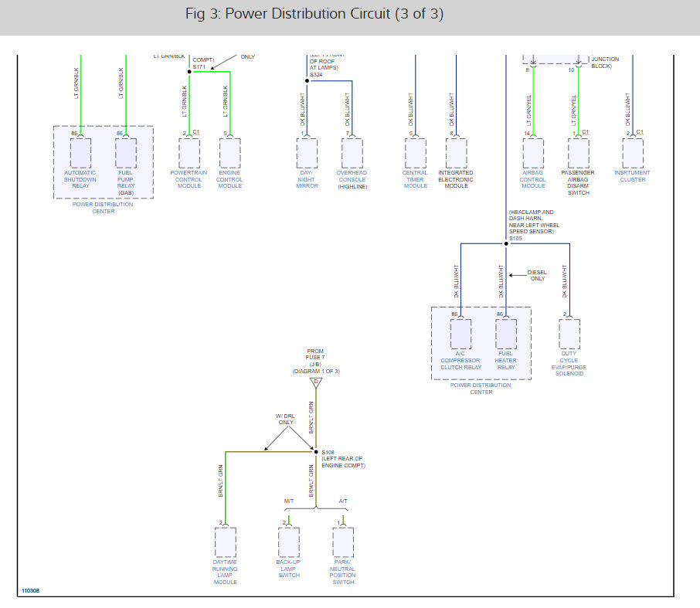Click the Airbag Control Module connector box

tap(533, 153)
